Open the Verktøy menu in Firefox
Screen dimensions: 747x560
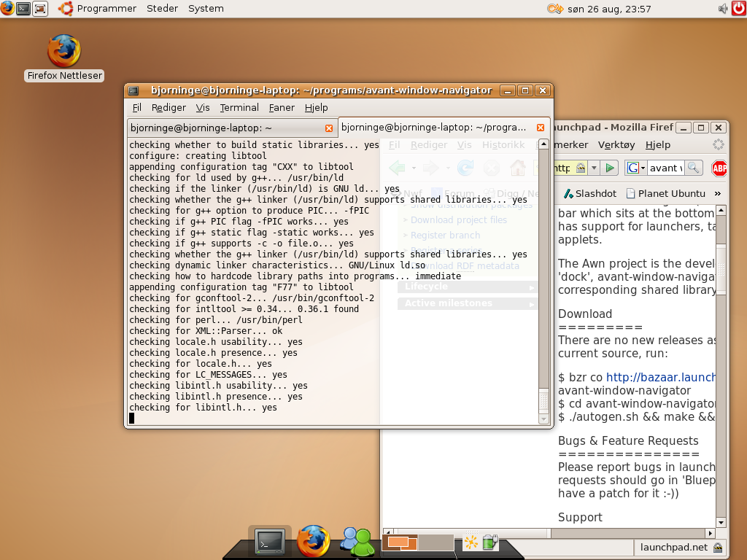[616, 145]
